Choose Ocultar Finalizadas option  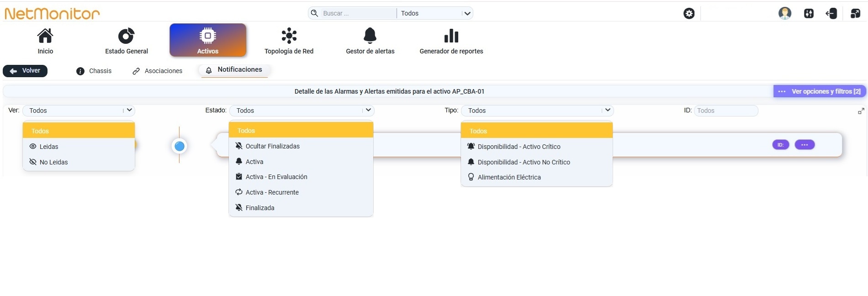[x=301, y=146]
